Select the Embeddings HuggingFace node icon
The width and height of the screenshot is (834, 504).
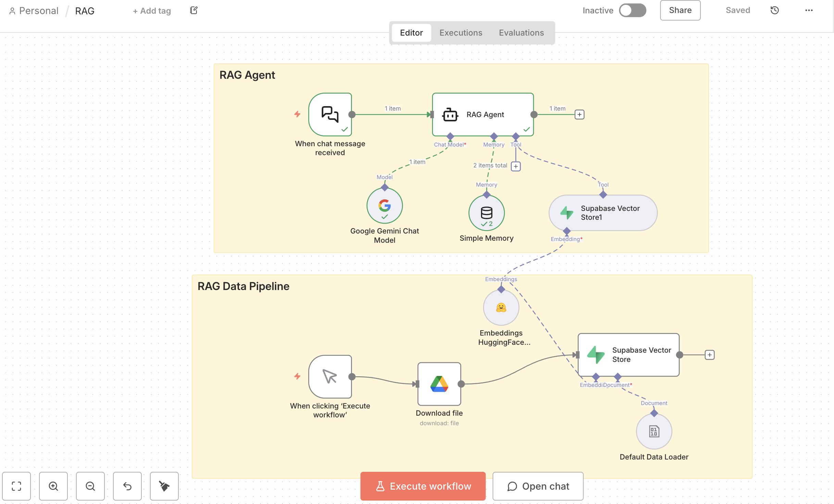(x=501, y=307)
